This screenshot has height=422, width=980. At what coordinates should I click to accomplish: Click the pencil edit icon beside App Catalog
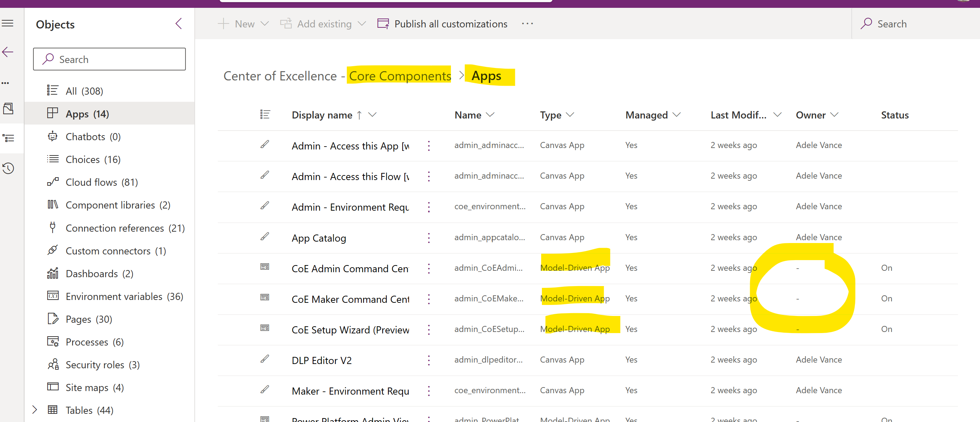tap(264, 237)
